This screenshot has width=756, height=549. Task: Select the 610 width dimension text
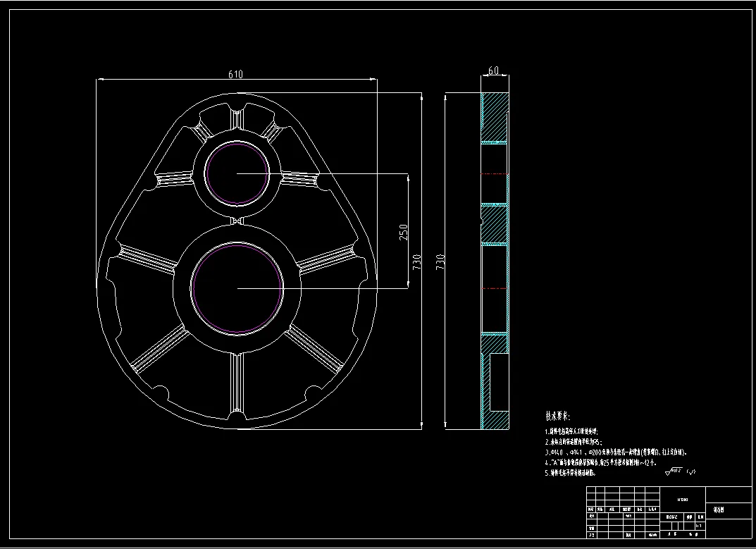236,74
